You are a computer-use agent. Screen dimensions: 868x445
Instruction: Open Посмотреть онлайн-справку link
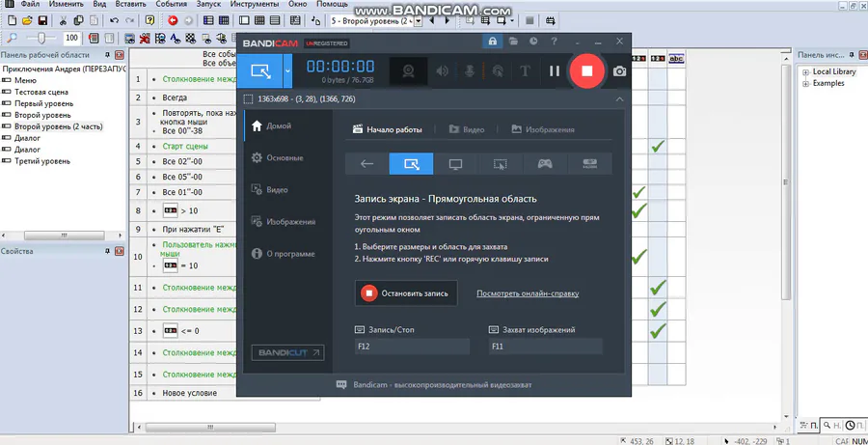(x=528, y=293)
